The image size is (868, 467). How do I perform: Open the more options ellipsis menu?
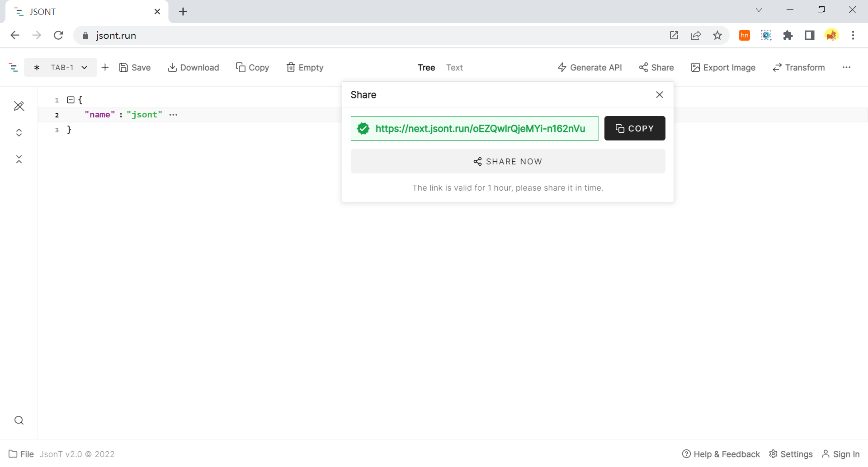[x=846, y=67]
